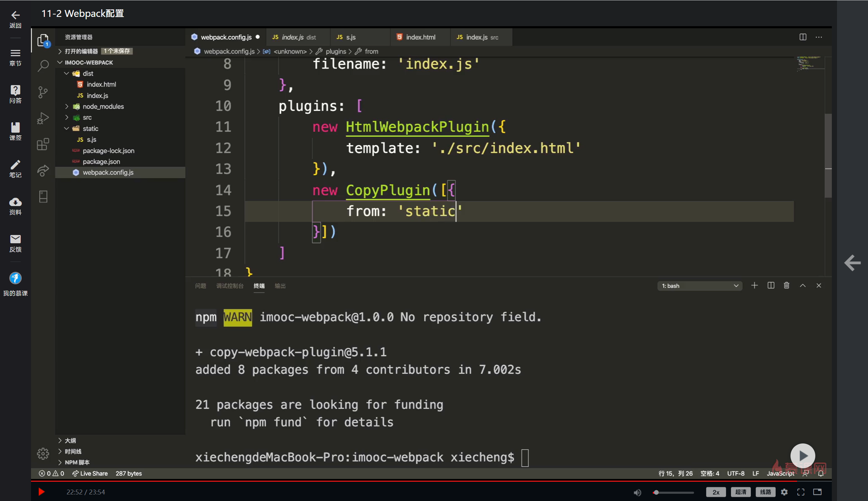Switch to the index.html tab
This screenshot has width=868, height=501.
[x=420, y=37]
